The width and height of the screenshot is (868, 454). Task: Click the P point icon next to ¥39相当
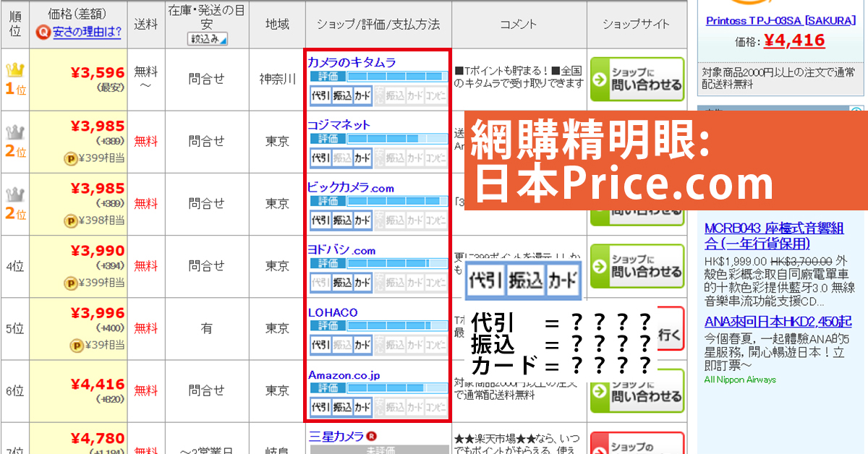pos(76,346)
